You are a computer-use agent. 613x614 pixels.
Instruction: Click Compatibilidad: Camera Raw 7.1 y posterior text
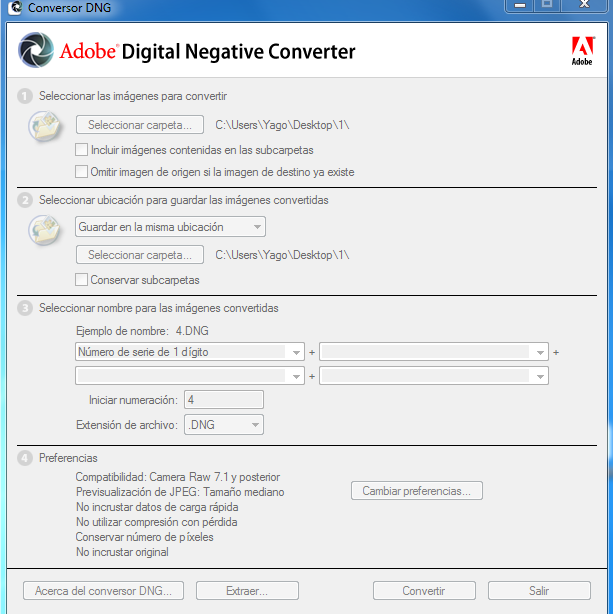pos(178,477)
